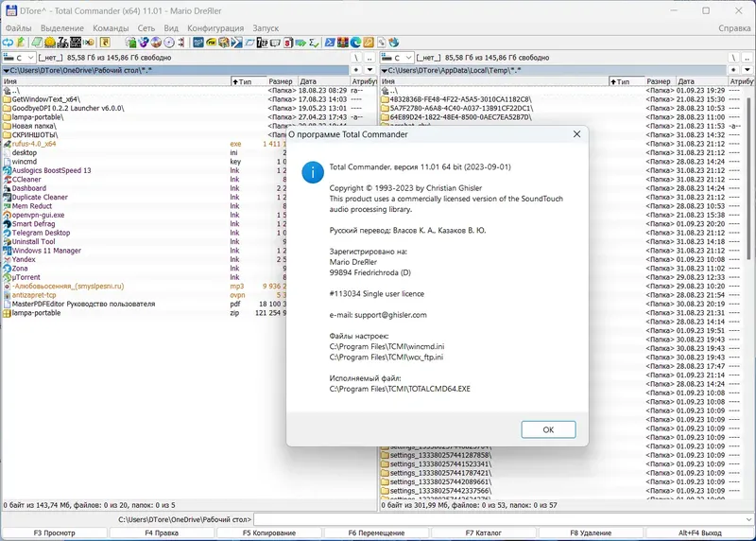Click the sigma checksum toolbar icon

click(x=315, y=43)
